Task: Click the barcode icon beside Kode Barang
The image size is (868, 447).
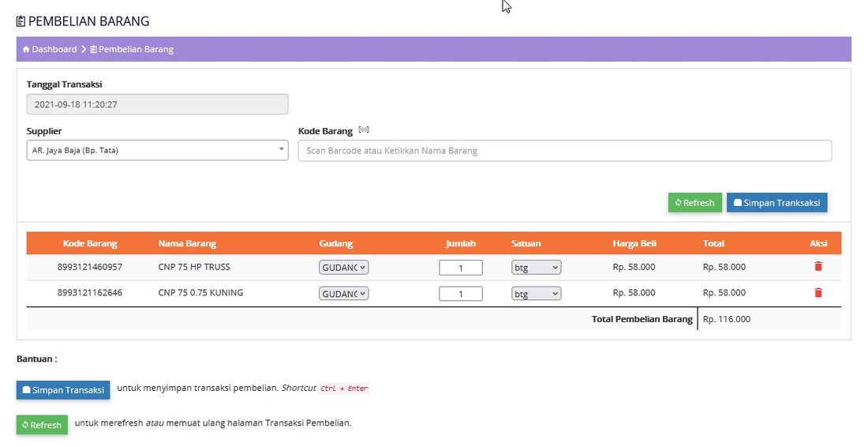Action: pos(363,130)
